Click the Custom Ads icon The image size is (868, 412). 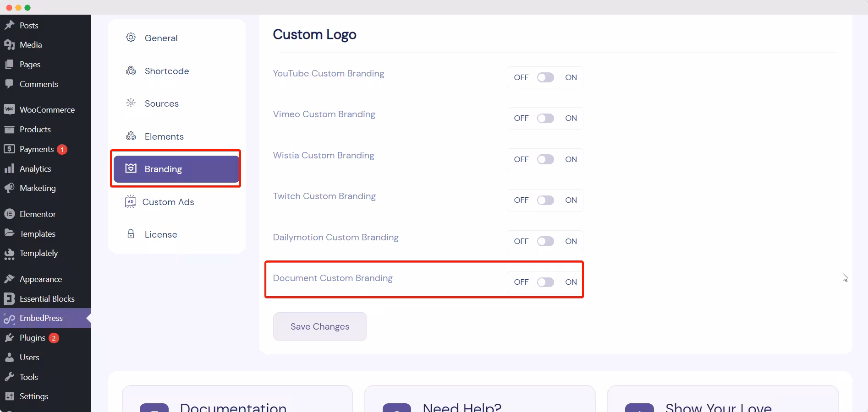coord(131,201)
